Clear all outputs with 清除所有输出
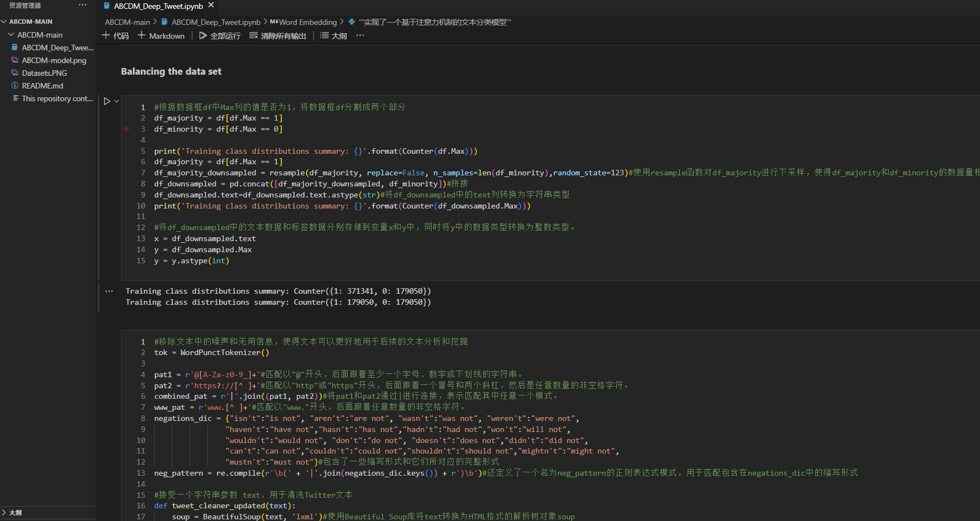The width and height of the screenshot is (980, 521). [x=277, y=36]
